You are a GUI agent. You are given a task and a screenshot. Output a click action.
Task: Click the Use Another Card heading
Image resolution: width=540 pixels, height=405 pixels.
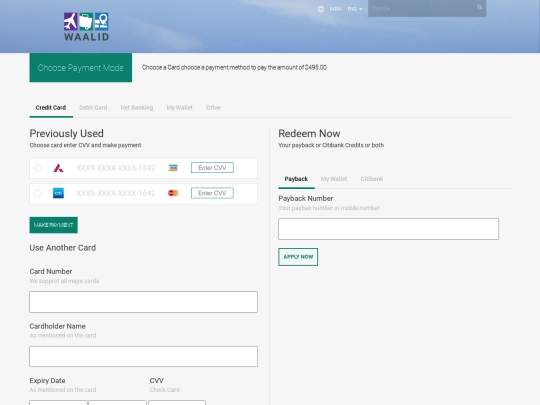tap(63, 248)
